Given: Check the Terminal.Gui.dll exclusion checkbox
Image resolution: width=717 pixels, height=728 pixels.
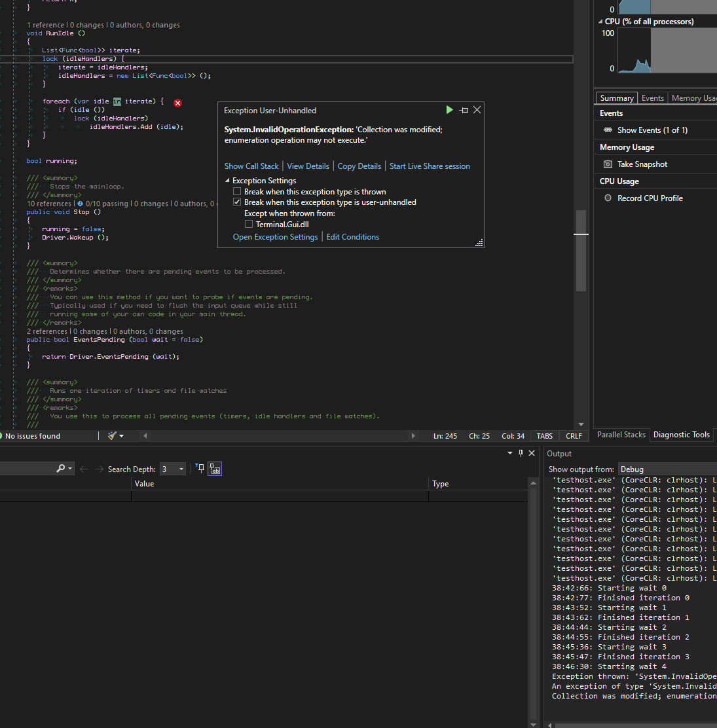Looking at the screenshot, I should pos(249,224).
